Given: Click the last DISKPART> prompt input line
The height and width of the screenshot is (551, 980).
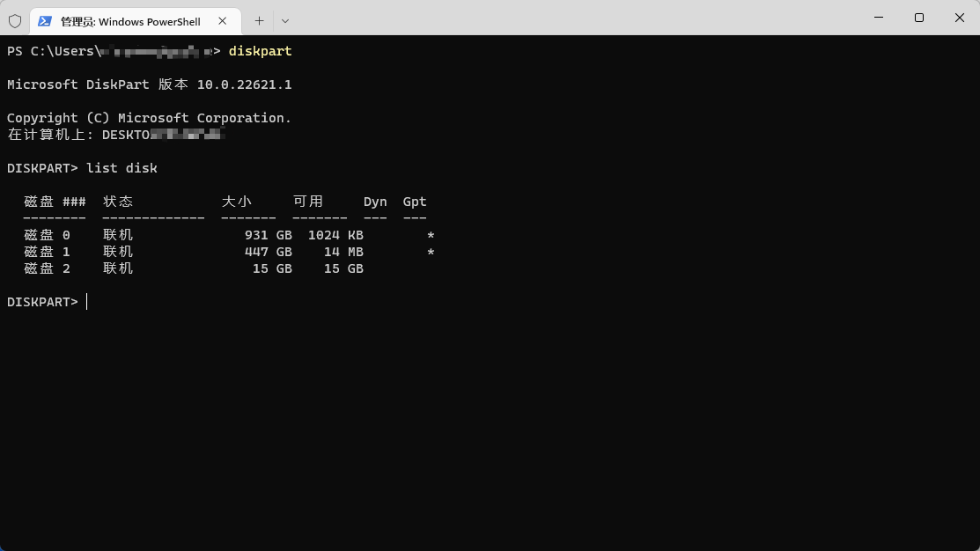Looking at the screenshot, I should [x=47, y=302].
